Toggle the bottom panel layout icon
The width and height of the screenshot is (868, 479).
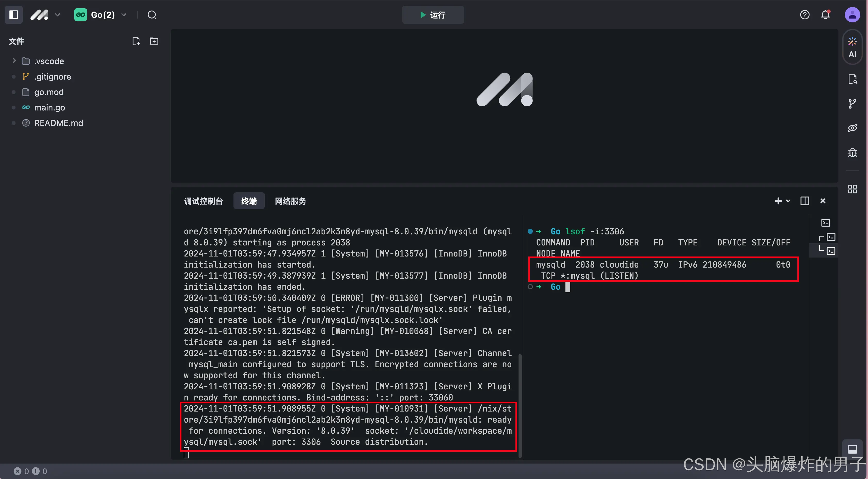click(x=852, y=449)
